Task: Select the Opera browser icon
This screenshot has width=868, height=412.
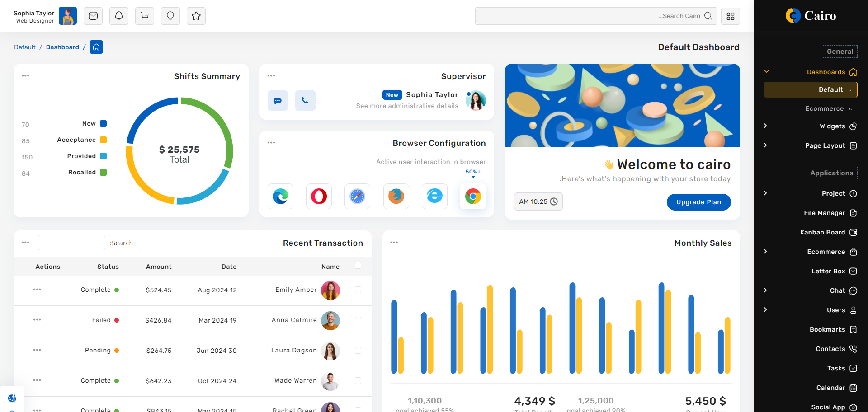Action: click(319, 197)
